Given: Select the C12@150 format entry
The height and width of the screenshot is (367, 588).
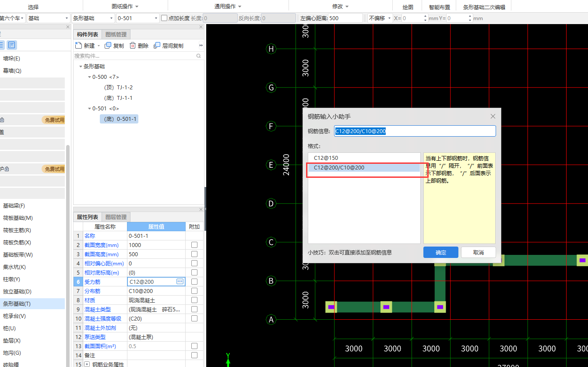Looking at the screenshot, I should 364,158.
